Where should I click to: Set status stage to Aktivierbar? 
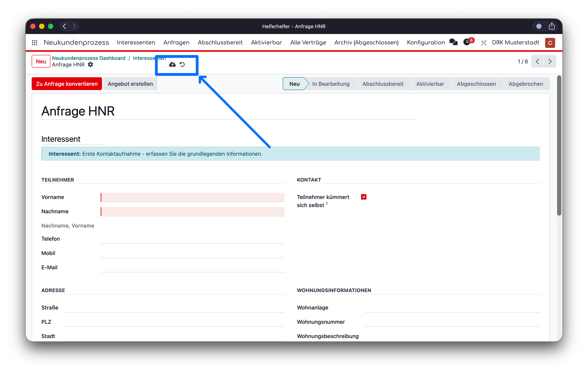tap(430, 84)
